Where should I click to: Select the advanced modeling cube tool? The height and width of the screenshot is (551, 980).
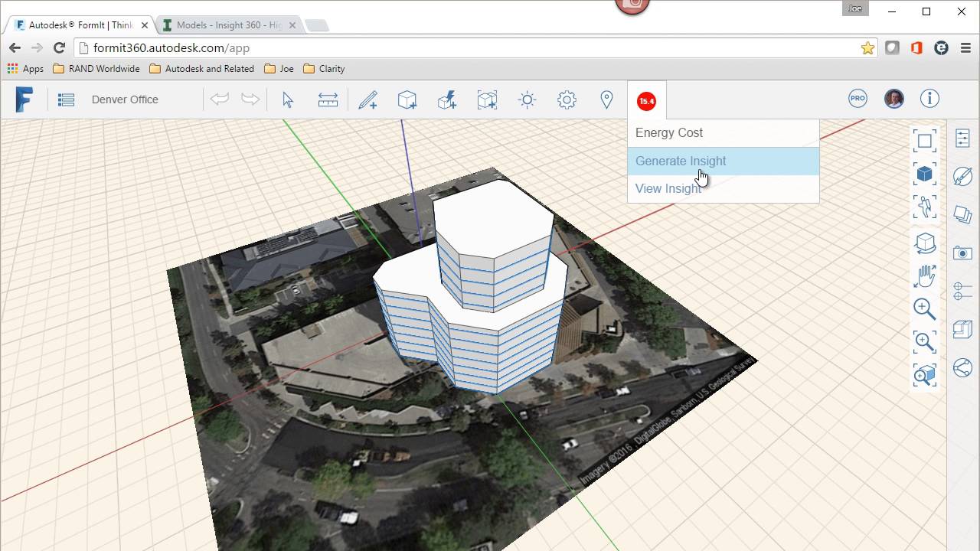click(x=447, y=99)
